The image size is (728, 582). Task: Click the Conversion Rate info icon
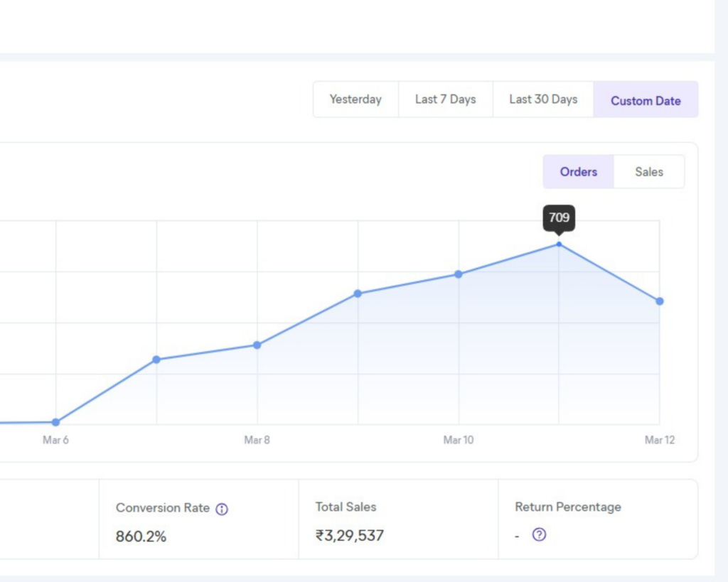pyautogui.click(x=222, y=509)
